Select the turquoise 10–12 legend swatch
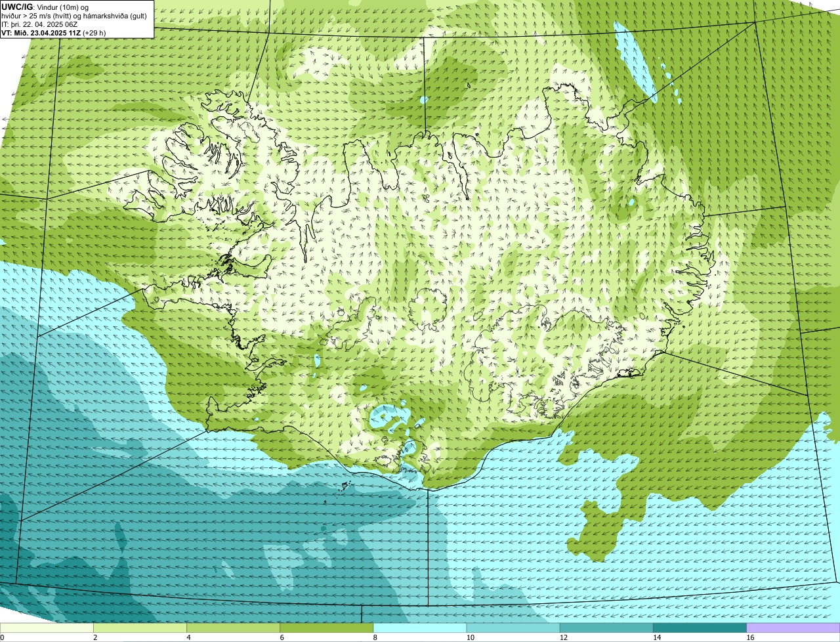The height and width of the screenshot is (642, 840). click(x=513, y=628)
